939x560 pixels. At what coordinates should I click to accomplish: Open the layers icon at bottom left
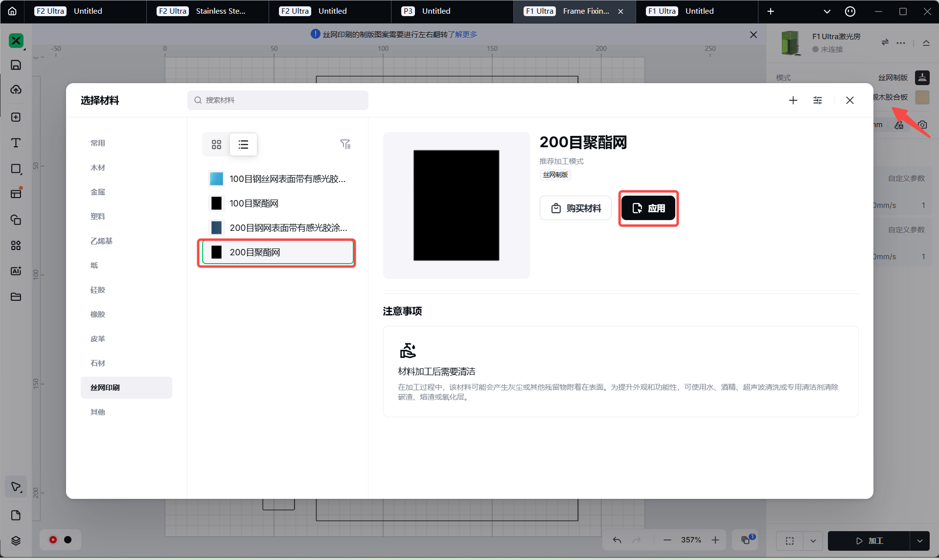(x=16, y=540)
